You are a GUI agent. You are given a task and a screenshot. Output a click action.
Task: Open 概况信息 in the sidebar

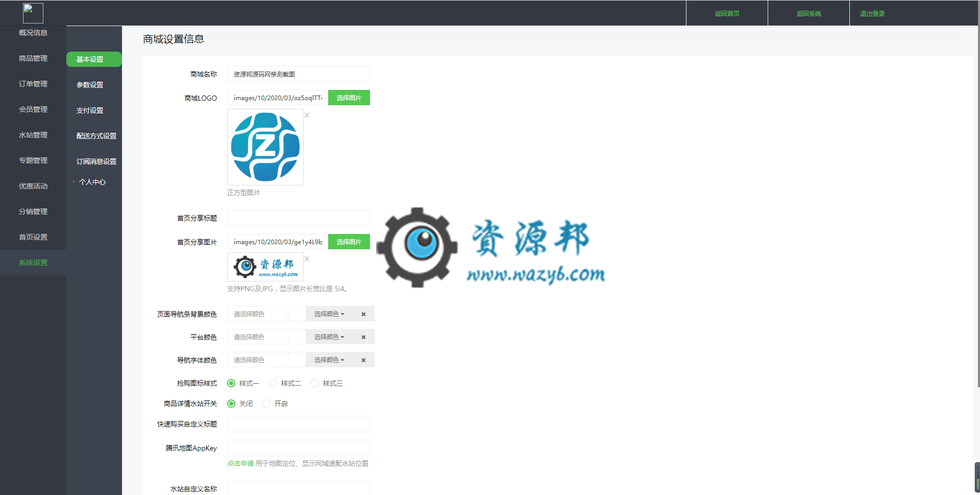point(33,33)
